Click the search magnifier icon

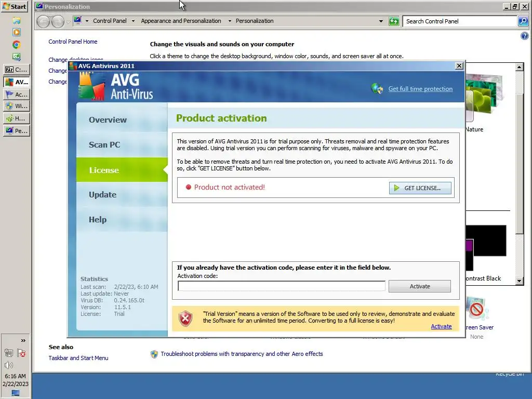click(x=523, y=21)
